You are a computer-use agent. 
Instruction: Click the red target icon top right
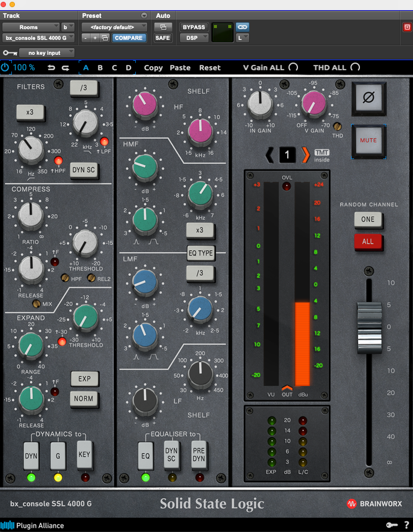pyautogui.click(x=407, y=27)
